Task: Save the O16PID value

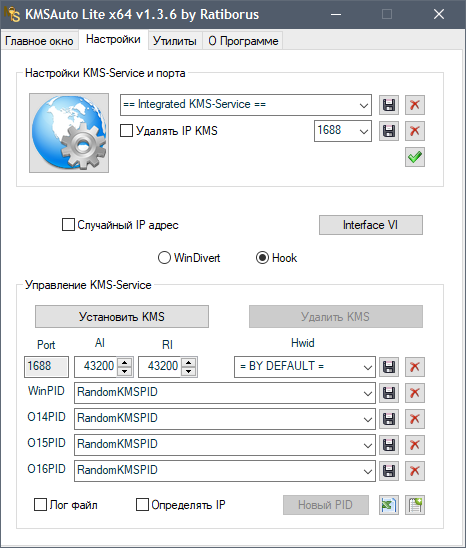Action: click(x=389, y=471)
